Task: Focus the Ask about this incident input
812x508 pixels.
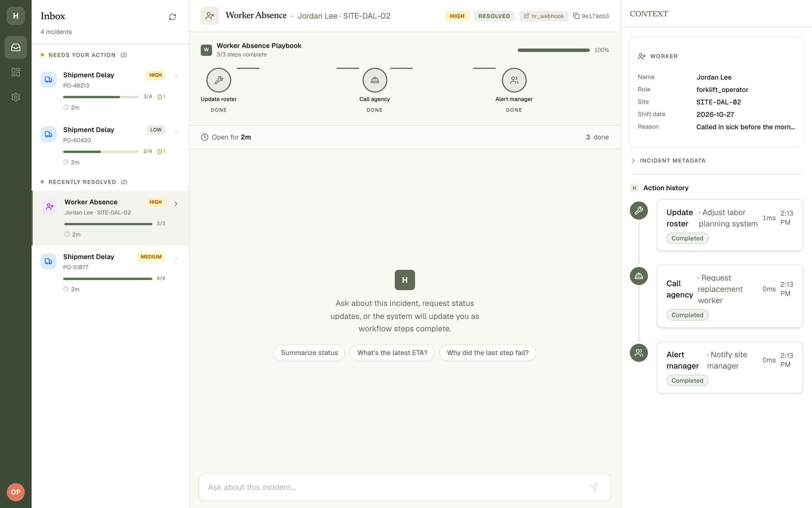Action: pyautogui.click(x=405, y=487)
